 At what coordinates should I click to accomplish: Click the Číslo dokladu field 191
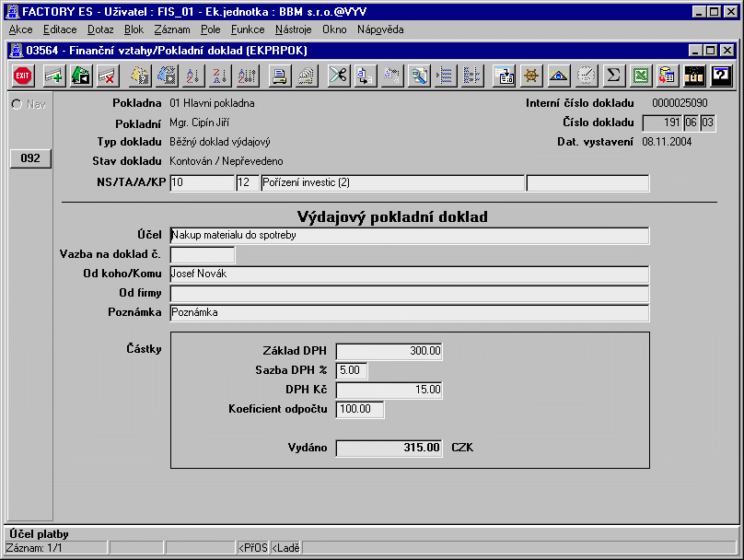[x=662, y=122]
